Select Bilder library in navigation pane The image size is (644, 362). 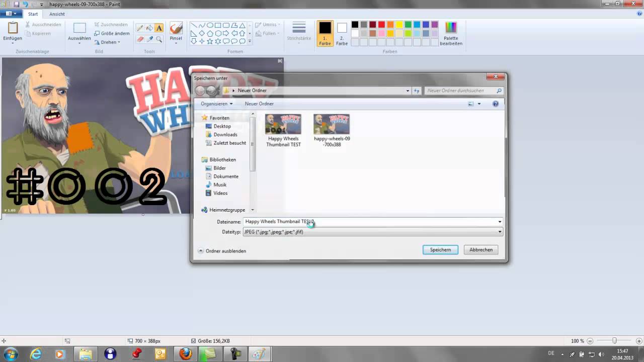(219, 168)
